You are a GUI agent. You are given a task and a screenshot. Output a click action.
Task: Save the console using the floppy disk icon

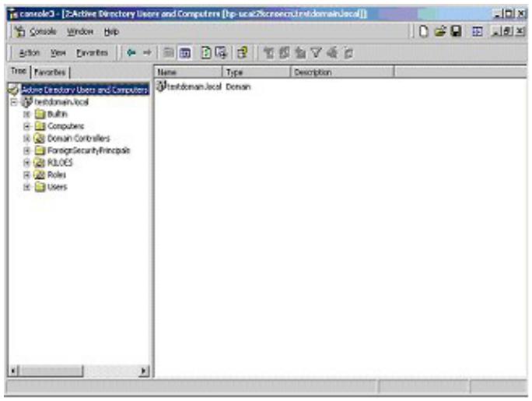456,32
